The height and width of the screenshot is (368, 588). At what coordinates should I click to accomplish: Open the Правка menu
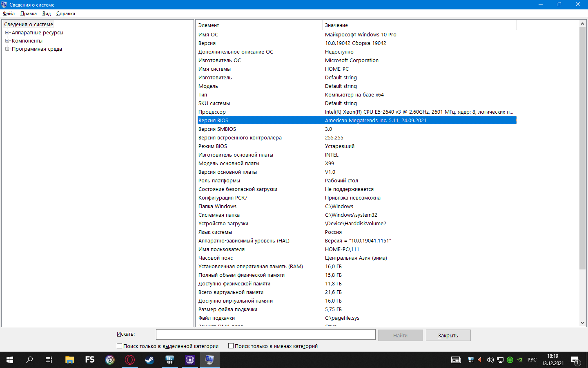point(29,13)
